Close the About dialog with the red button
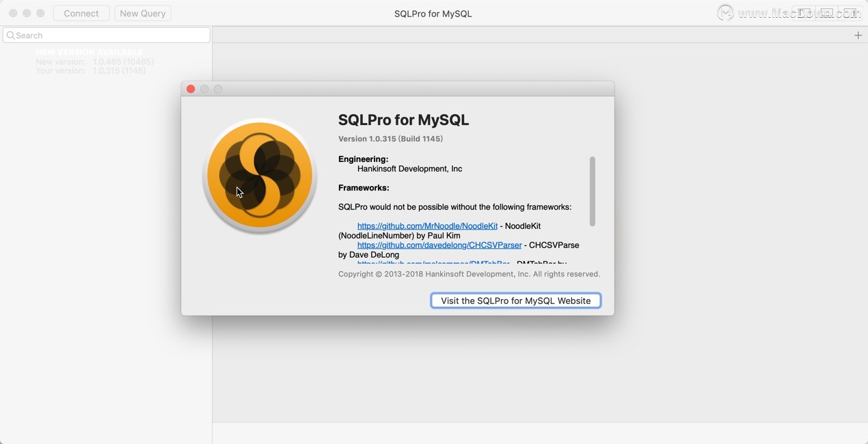 pyautogui.click(x=191, y=89)
